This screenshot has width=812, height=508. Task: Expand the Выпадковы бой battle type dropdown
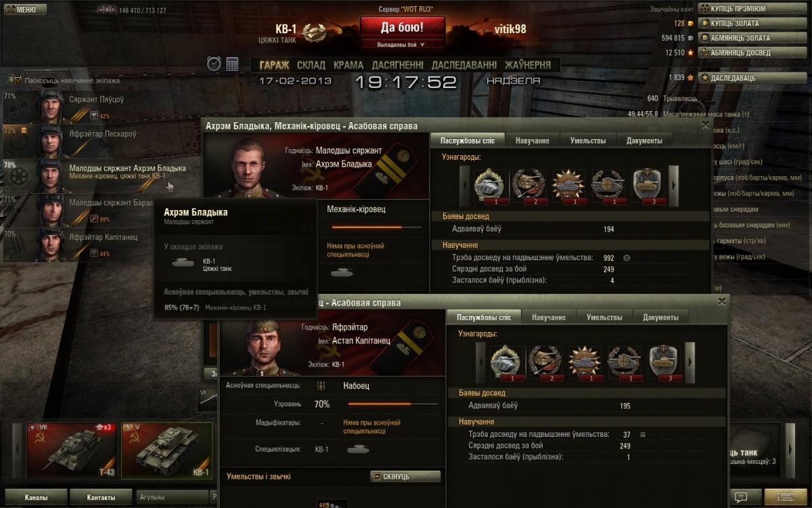402,45
